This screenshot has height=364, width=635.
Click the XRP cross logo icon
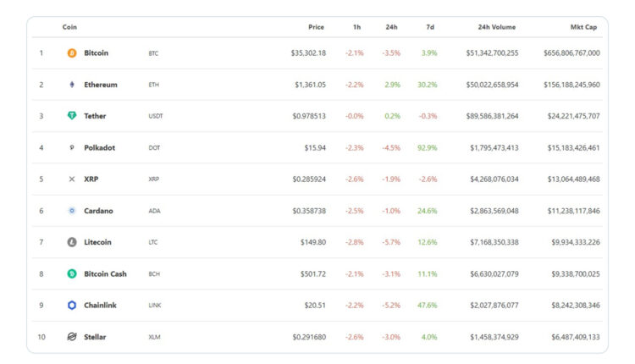point(72,179)
